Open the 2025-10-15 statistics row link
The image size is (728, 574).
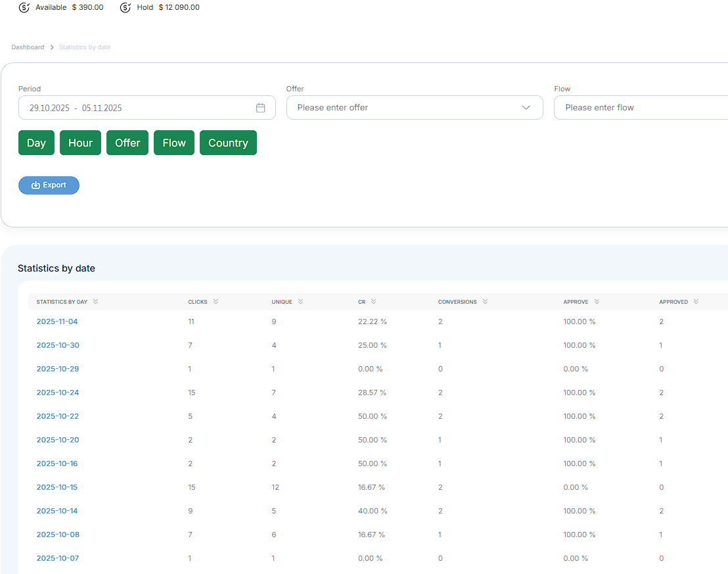57,487
